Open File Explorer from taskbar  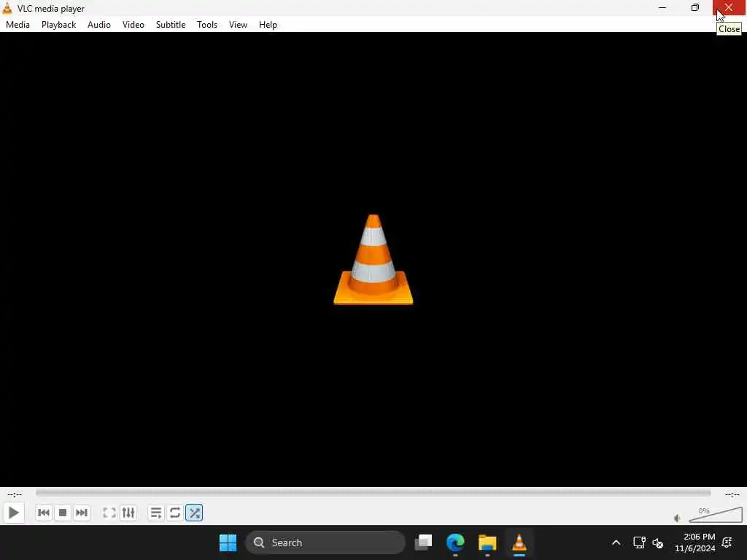point(487,542)
